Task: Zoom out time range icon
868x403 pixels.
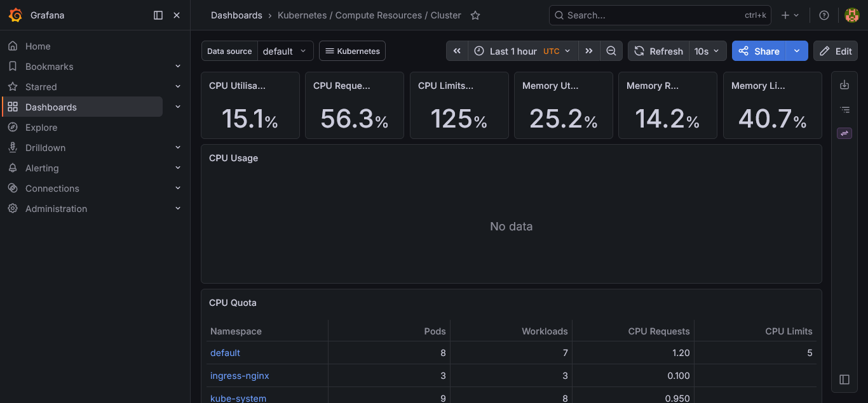Action: 611,51
